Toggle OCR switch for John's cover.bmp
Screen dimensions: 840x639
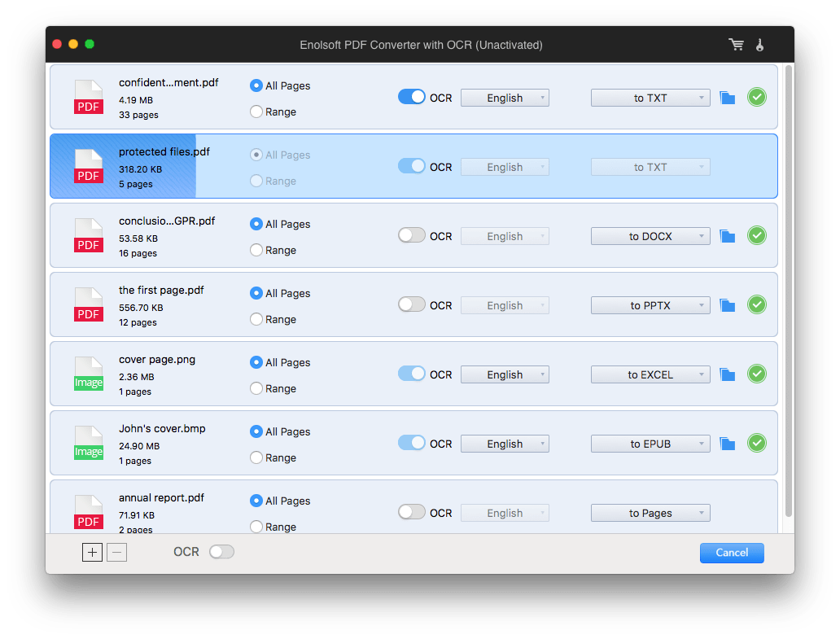coord(411,443)
